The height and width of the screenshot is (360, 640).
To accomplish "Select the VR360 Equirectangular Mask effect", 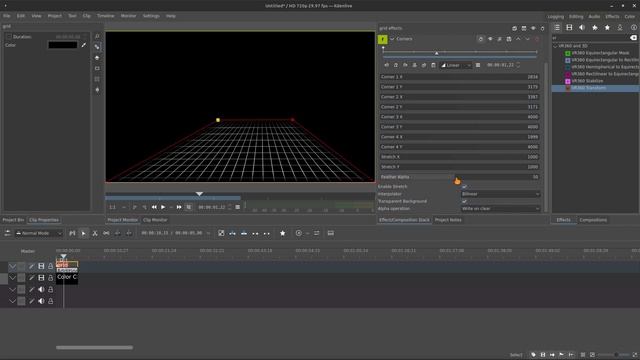I will tap(600, 53).
